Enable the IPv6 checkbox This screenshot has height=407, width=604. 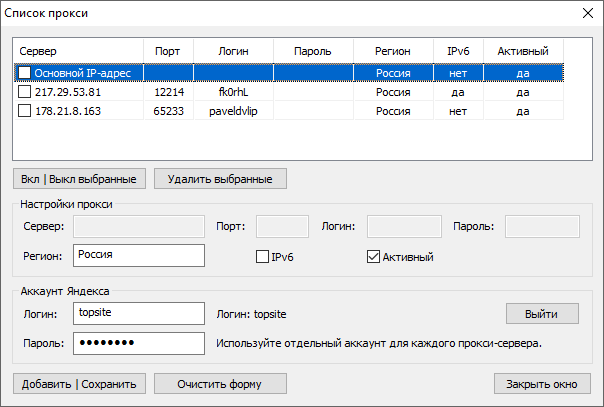pyautogui.click(x=263, y=257)
